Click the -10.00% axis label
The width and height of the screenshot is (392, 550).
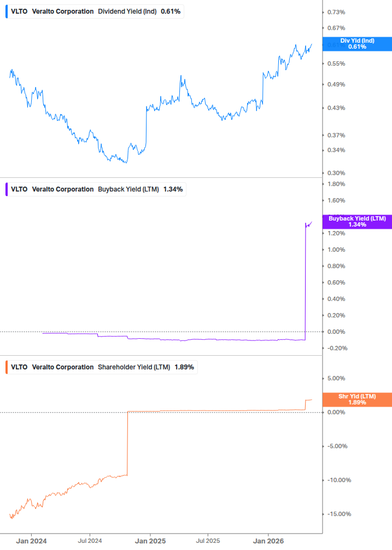coord(339,480)
